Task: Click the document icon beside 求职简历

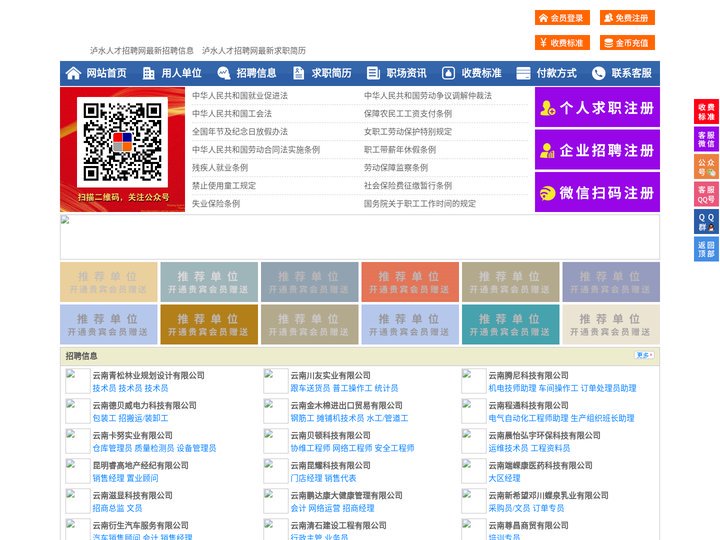Action: coord(298,73)
